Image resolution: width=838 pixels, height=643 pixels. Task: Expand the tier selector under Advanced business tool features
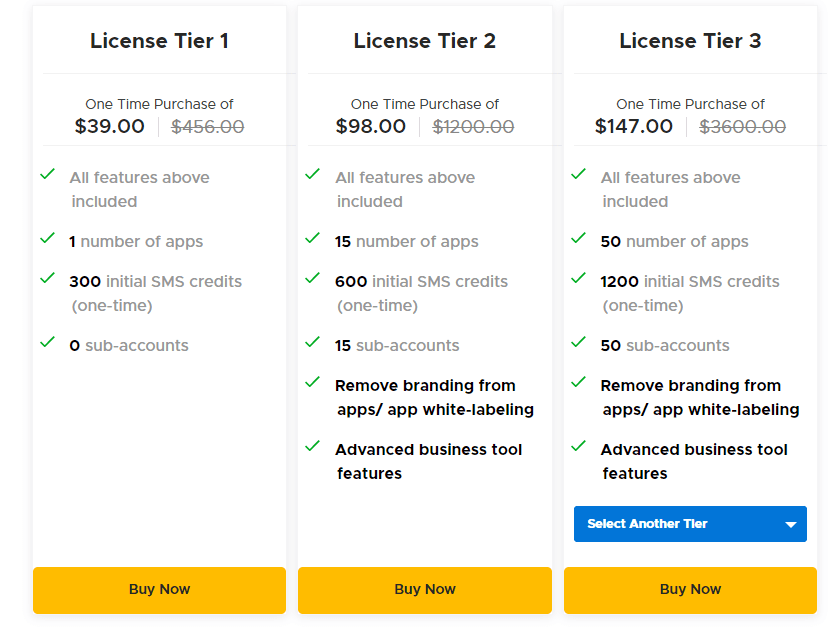click(x=690, y=523)
